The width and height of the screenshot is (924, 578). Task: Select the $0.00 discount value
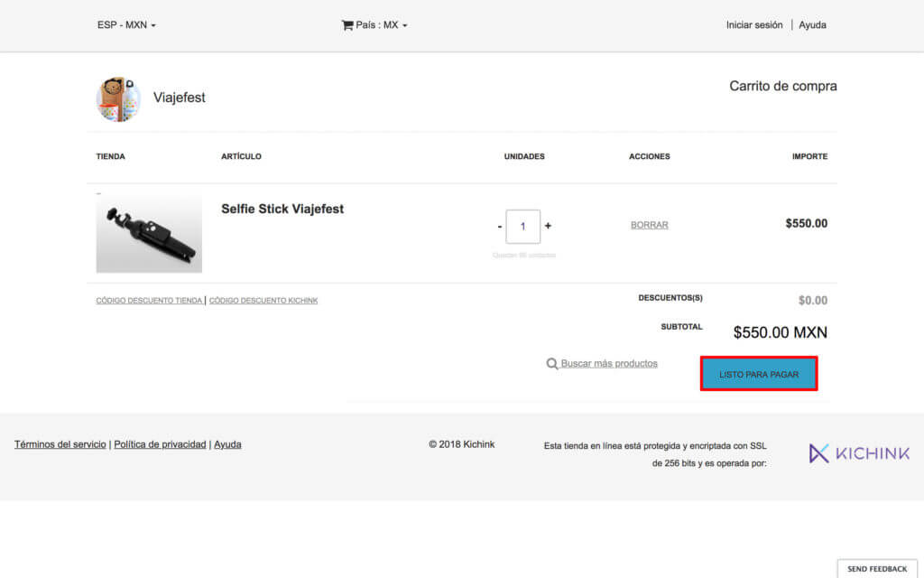click(813, 300)
